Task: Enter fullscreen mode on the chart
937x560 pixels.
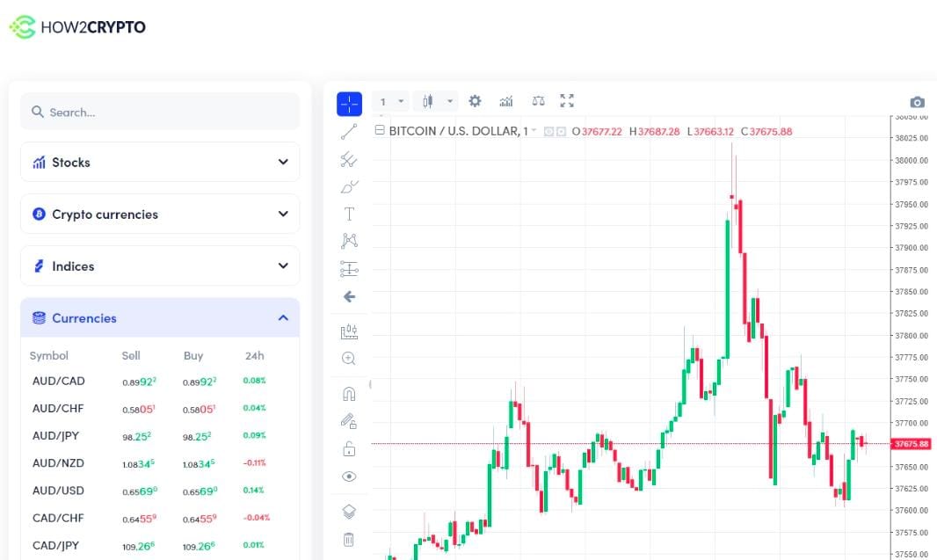Action: pyautogui.click(x=566, y=101)
